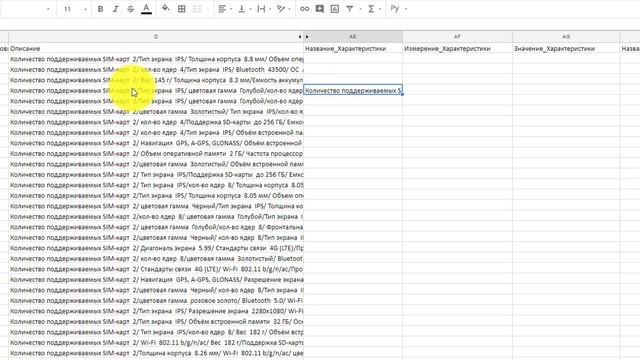Expand the text wrapping dropdown arrow

(x=270, y=9)
